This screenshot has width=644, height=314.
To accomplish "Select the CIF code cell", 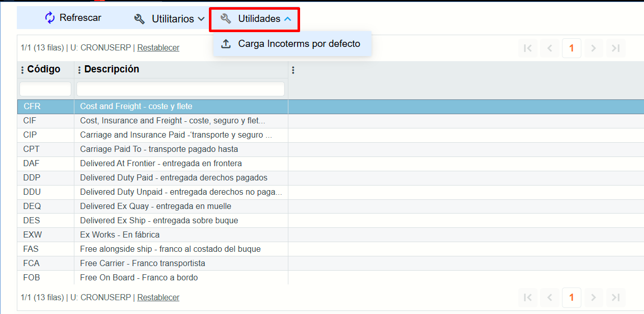I will (x=46, y=121).
